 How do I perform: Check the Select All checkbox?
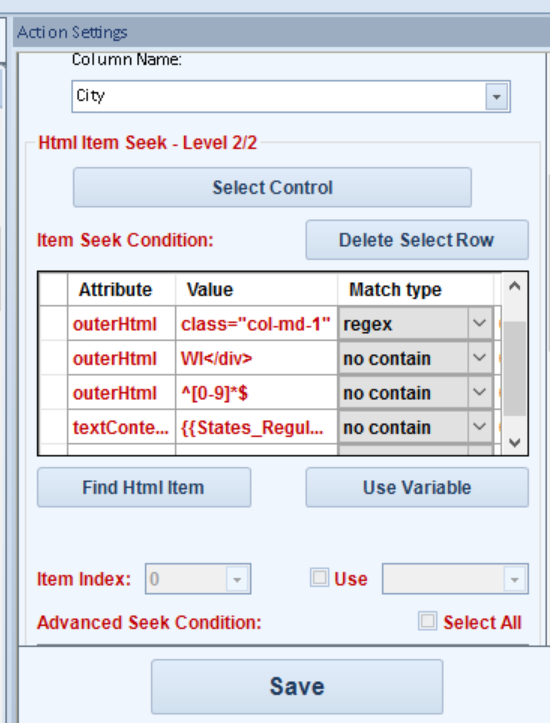[x=427, y=621]
